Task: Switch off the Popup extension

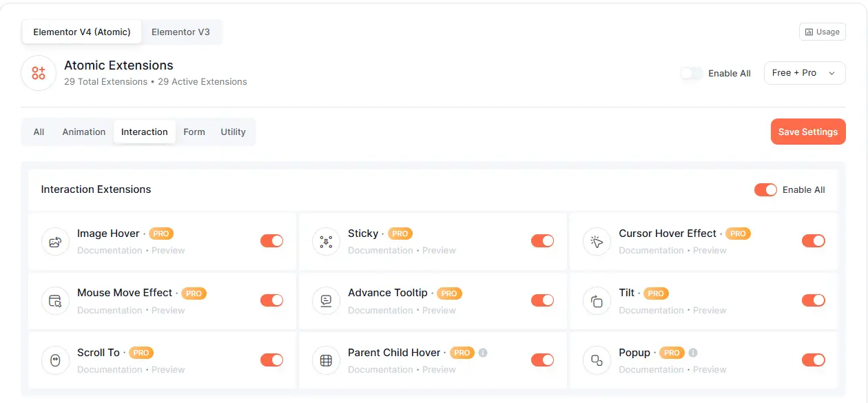Action: coord(814,360)
